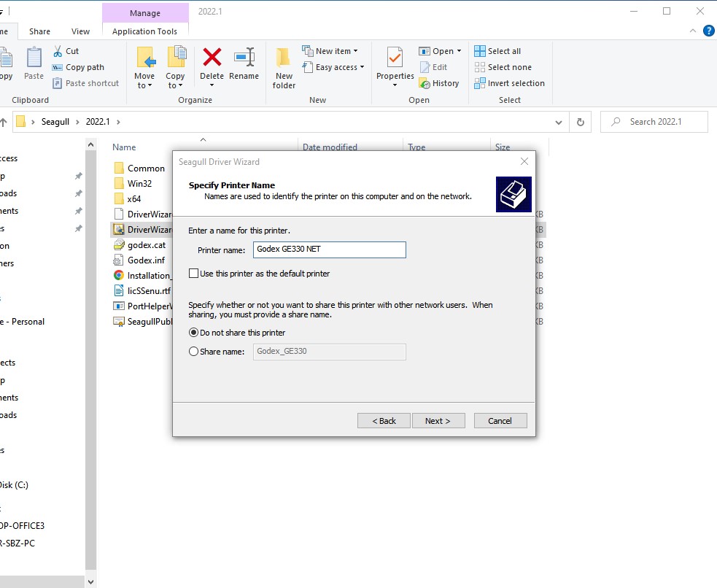Go Back in the driver wizard
This screenshot has height=588, width=717.
click(384, 421)
